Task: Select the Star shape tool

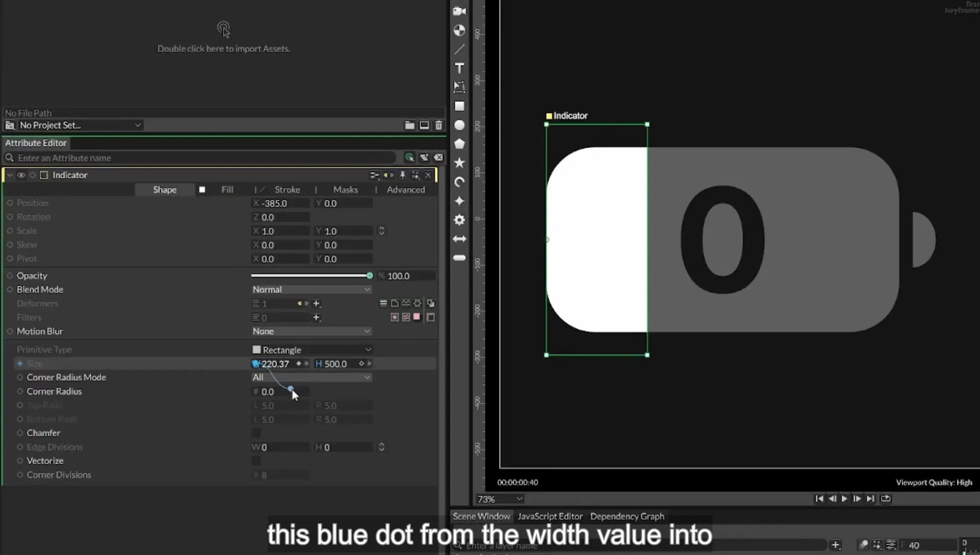Action: pos(459,163)
